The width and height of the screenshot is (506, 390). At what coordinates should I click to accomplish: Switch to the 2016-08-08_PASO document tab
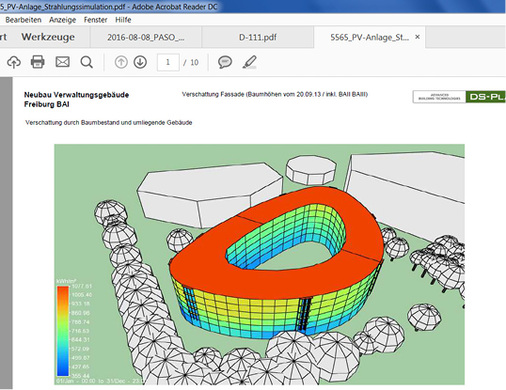(146, 37)
